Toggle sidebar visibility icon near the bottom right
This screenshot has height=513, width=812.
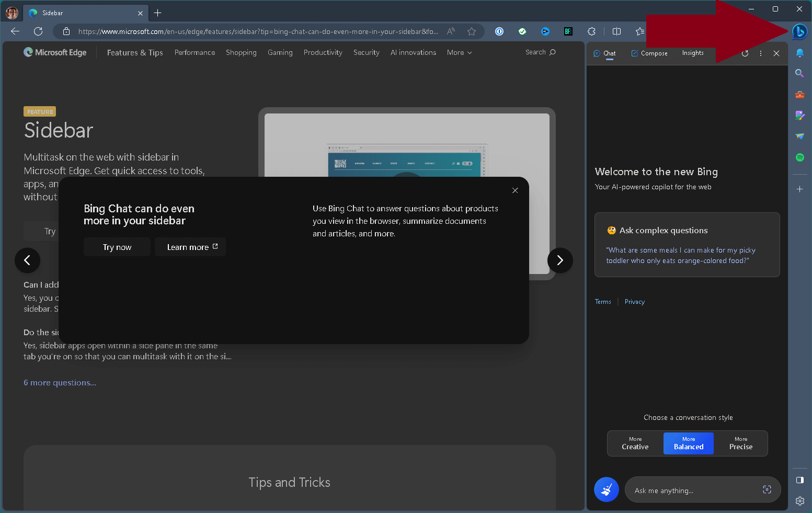pos(799,480)
